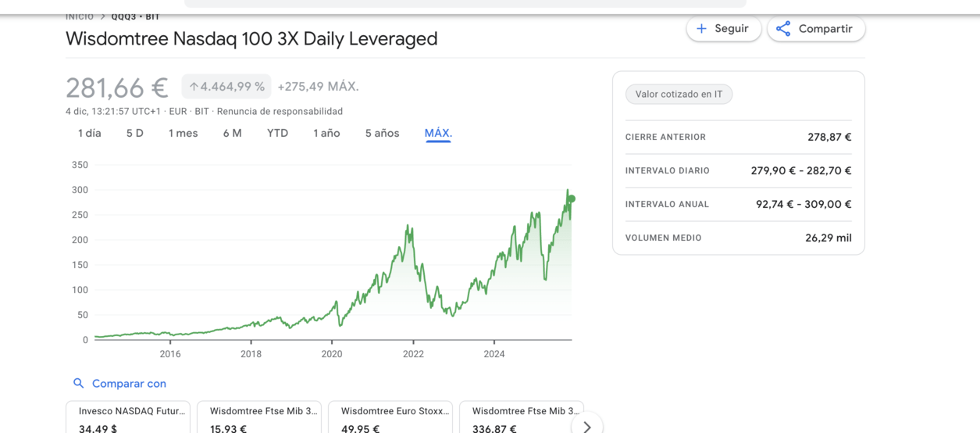Screen dimensions: 980x433
Task: Show next comparison cards with arrow
Action: (586, 426)
